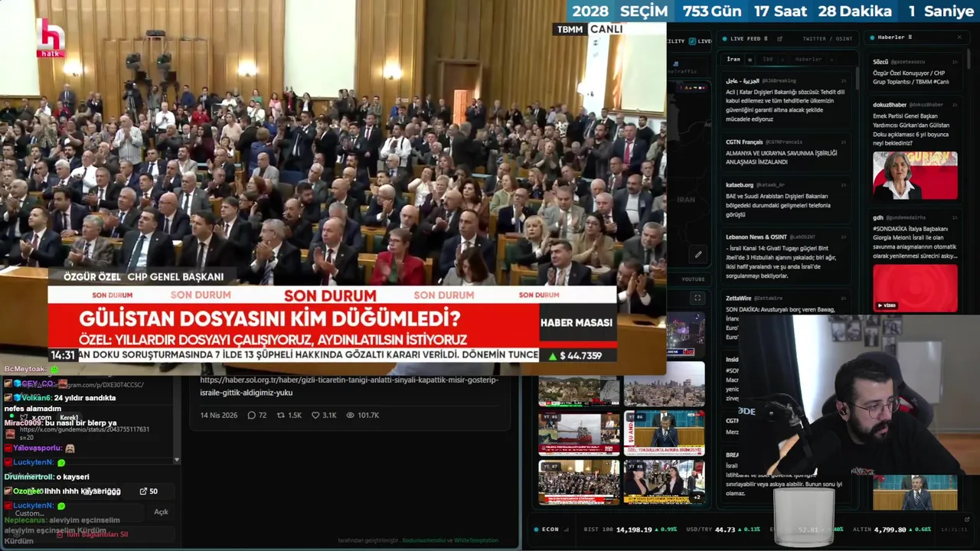
Task: Click the external link icon showing 50
Action: click(x=143, y=491)
